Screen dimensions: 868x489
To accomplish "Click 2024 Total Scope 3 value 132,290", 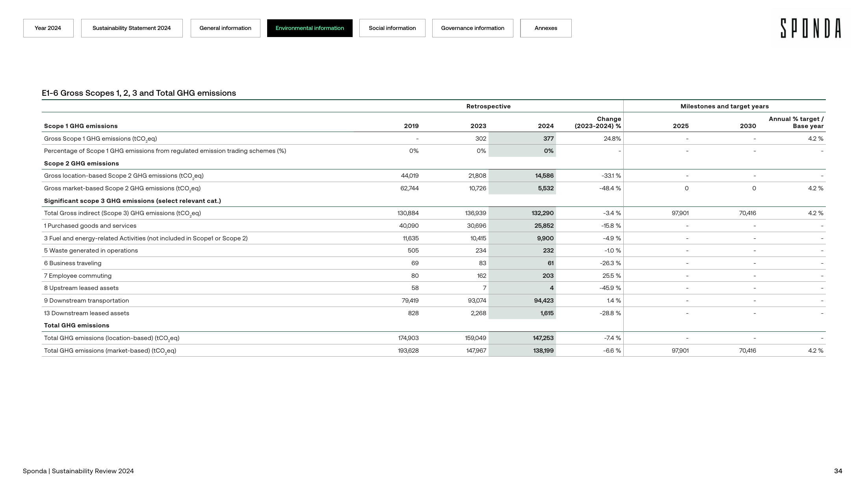I will tap(543, 213).
